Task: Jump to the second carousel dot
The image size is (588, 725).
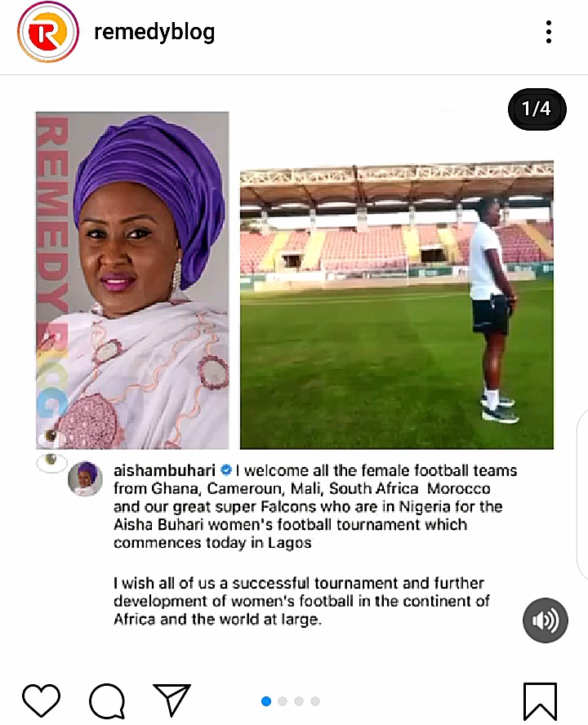Action: [x=283, y=701]
